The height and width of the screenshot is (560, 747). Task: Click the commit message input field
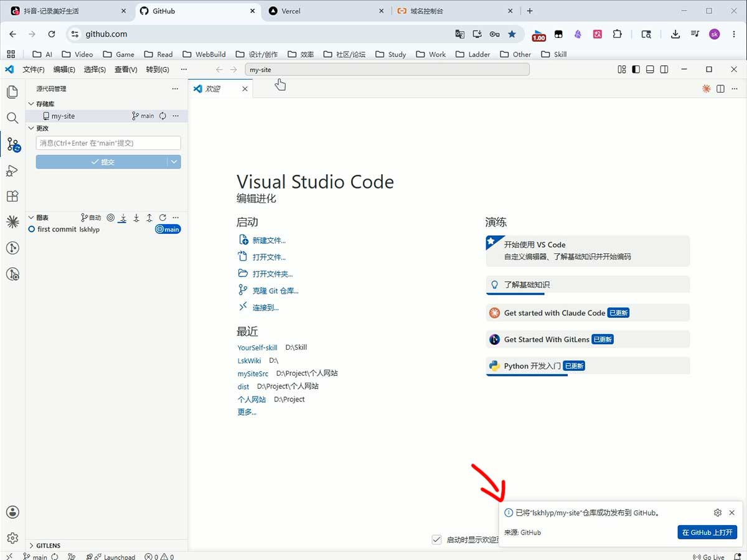(x=108, y=143)
